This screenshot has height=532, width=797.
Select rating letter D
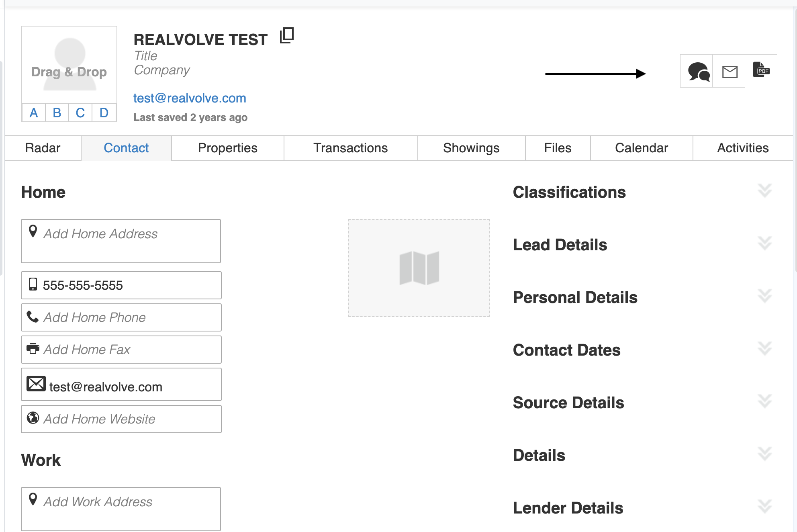click(x=104, y=113)
